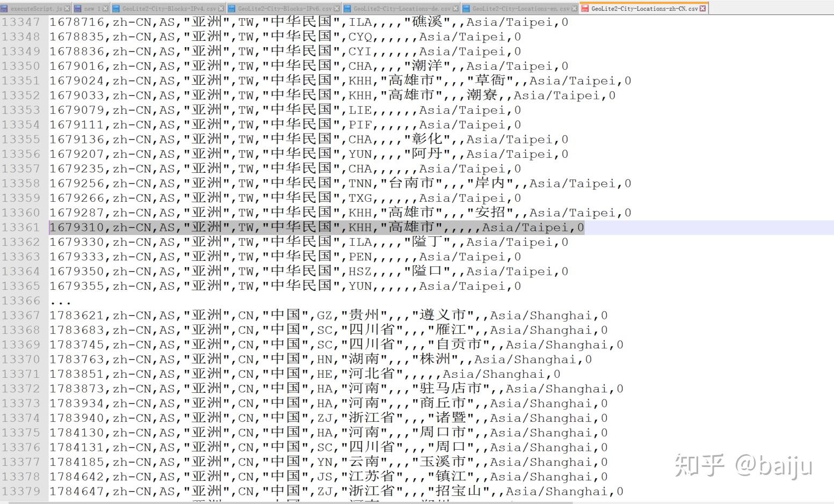Click the row containing "隘口"

tap(309, 272)
